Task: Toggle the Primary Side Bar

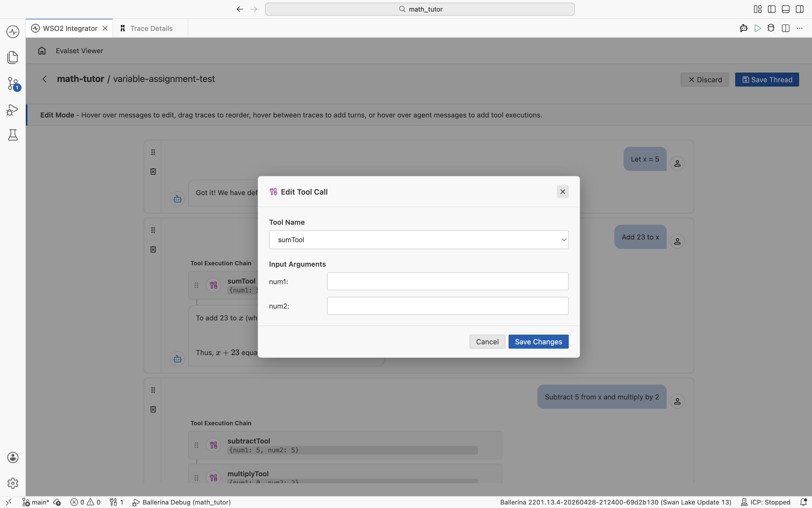Action: 772,9
